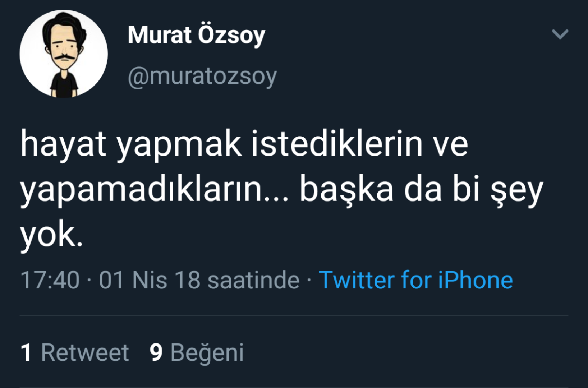This screenshot has width=588, height=388.
Task: Select the 17:40 timestamp
Action: point(50,280)
